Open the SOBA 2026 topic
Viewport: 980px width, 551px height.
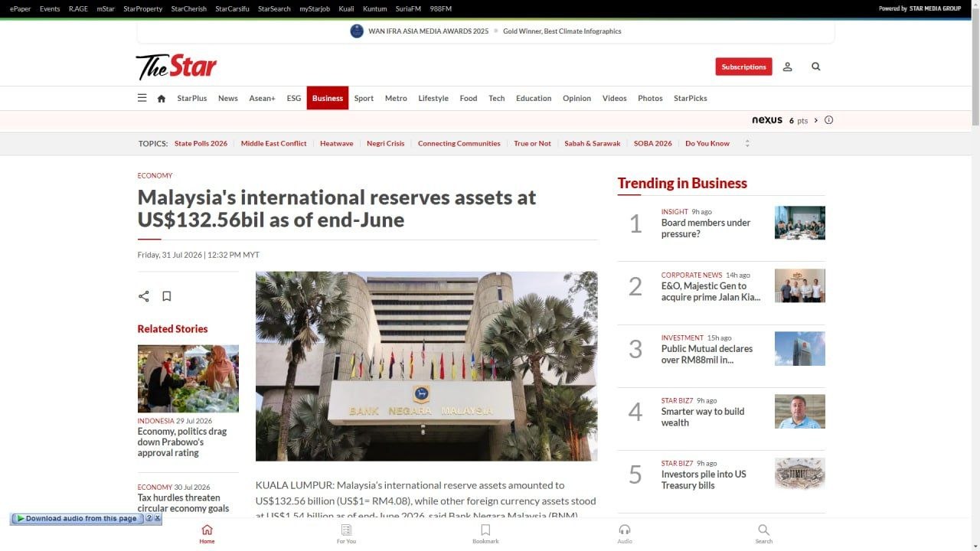[x=653, y=143]
